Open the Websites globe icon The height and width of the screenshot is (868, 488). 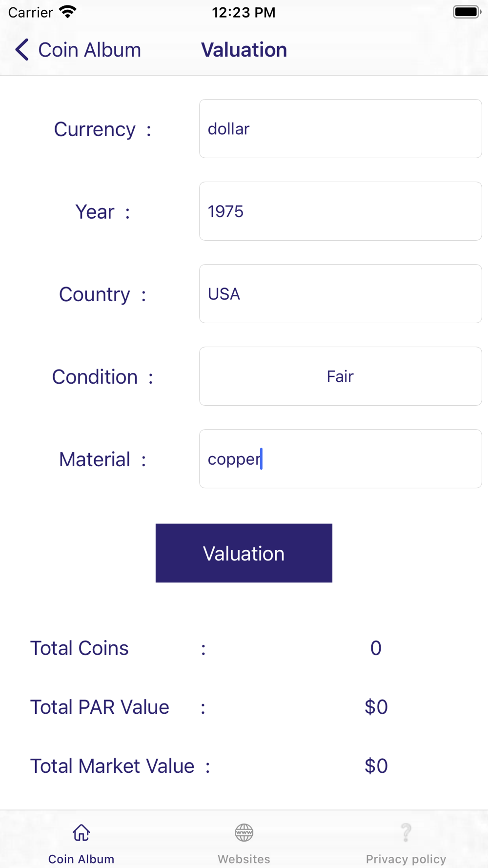coord(244,832)
